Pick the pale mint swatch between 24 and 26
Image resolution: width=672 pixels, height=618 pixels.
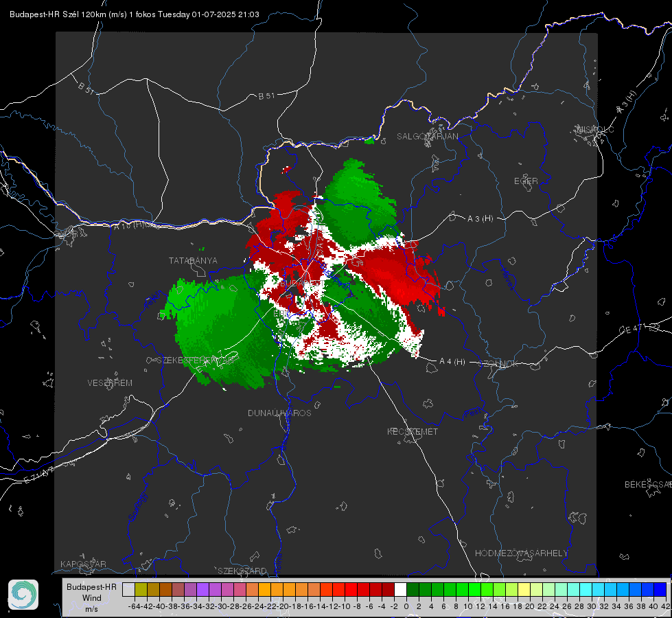pos(561,590)
